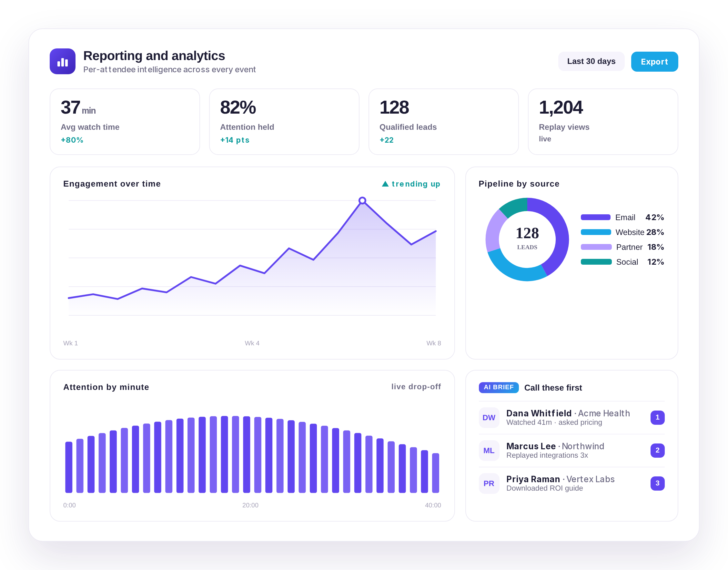728x570 pixels.
Task: Click the Engagement over time heading
Action: [112, 184]
